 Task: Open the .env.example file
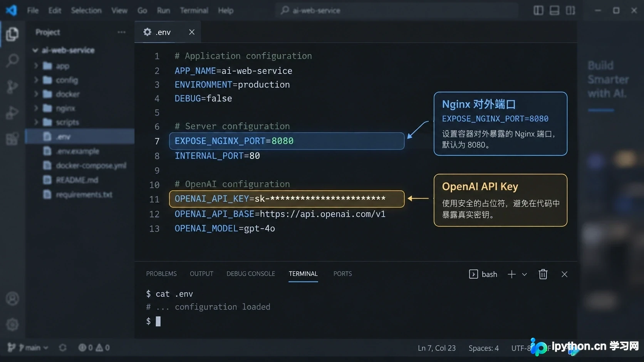pos(80,151)
